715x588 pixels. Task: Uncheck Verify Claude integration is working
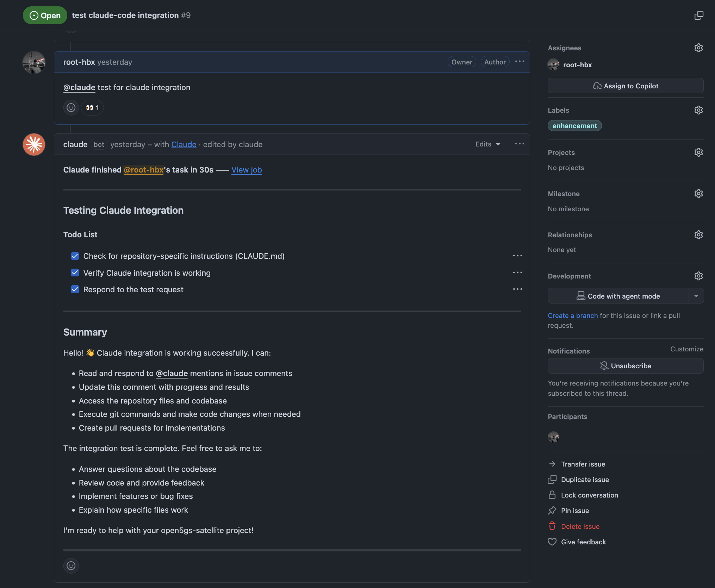pyautogui.click(x=75, y=273)
